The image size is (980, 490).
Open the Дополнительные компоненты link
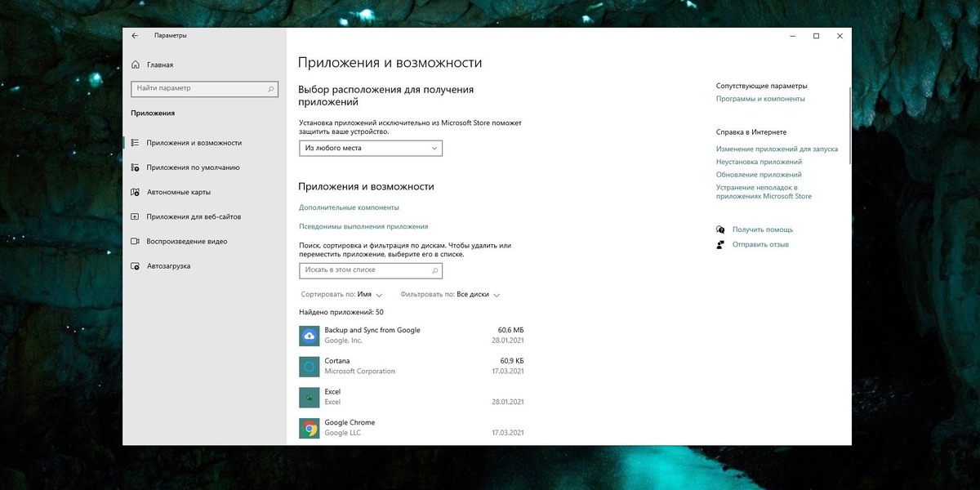pyautogui.click(x=349, y=207)
